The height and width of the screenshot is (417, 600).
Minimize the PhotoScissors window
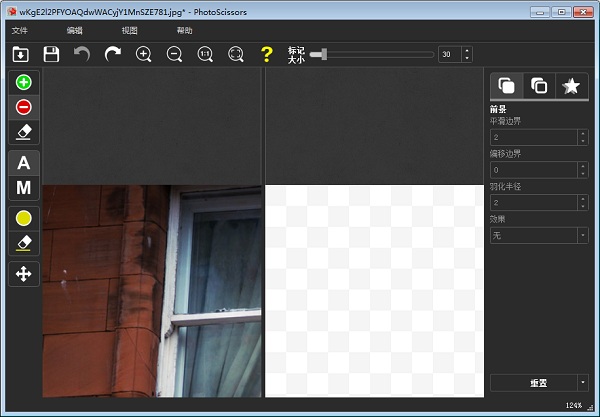pyautogui.click(x=540, y=12)
